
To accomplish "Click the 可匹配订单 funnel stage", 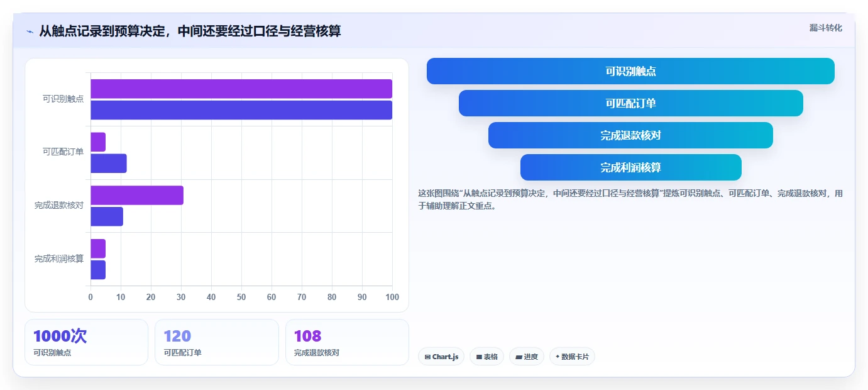I will (x=630, y=103).
